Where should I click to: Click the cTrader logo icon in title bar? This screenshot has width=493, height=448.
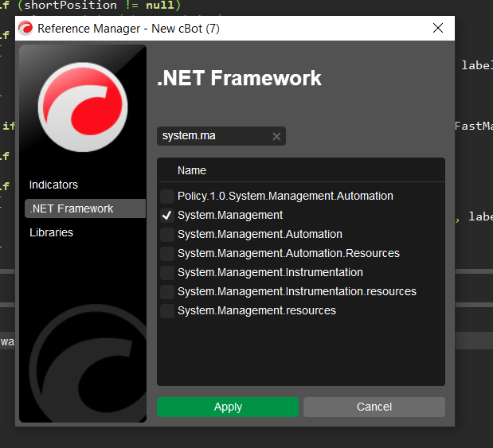pos(25,29)
